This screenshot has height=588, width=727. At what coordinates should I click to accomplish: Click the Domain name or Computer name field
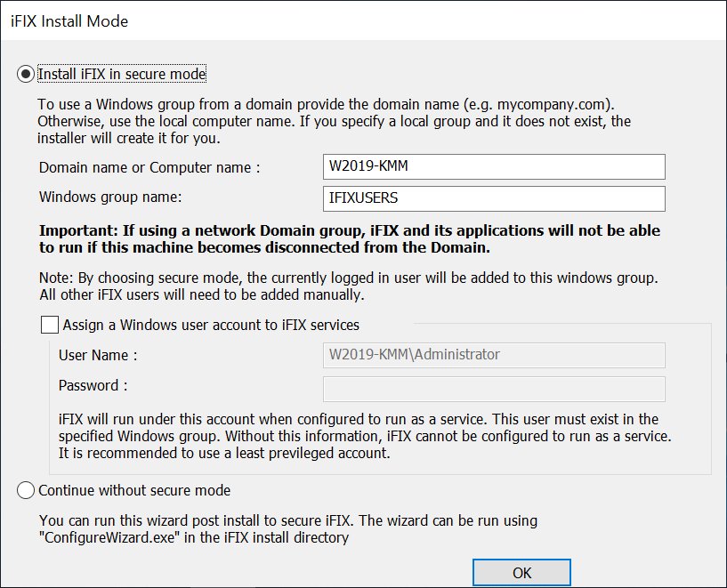(x=494, y=167)
